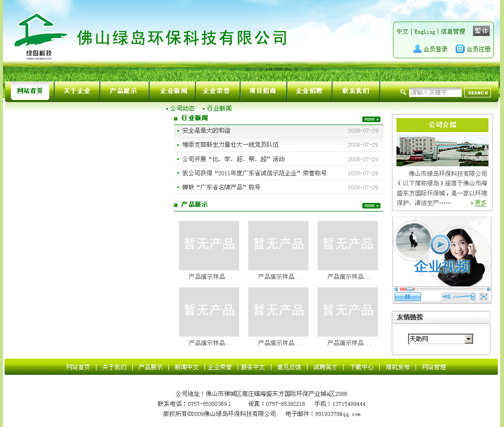Viewport: 504px width, 427px height.
Task: Click the magnifier icon beside search box
Action: point(403,92)
